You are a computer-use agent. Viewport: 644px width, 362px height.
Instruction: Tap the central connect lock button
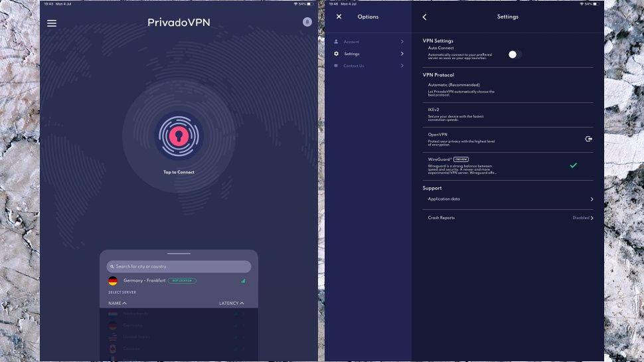click(179, 136)
